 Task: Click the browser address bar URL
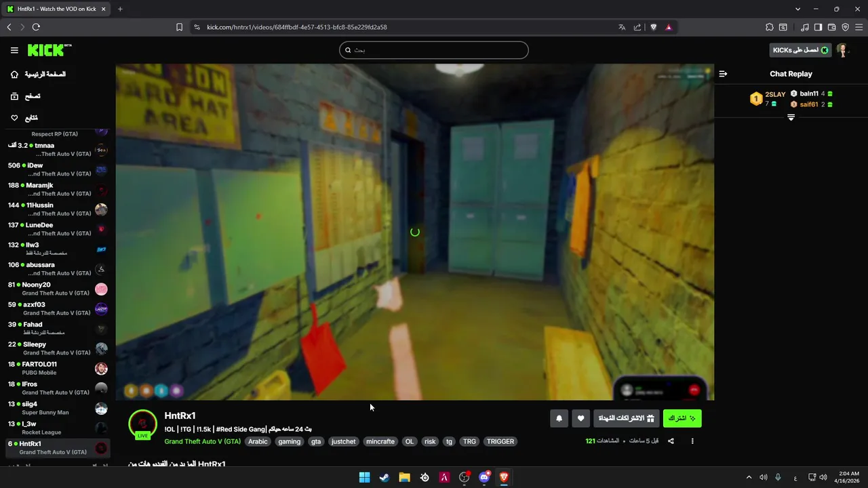point(297,27)
